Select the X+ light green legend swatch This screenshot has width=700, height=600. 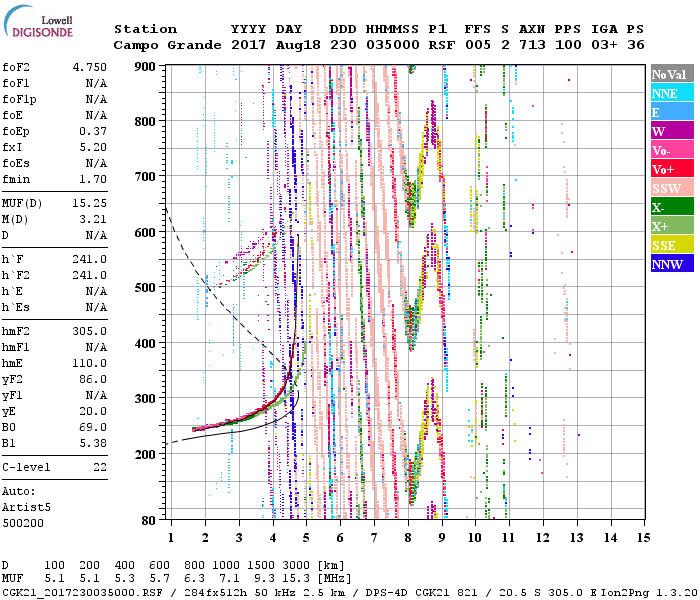(672, 226)
